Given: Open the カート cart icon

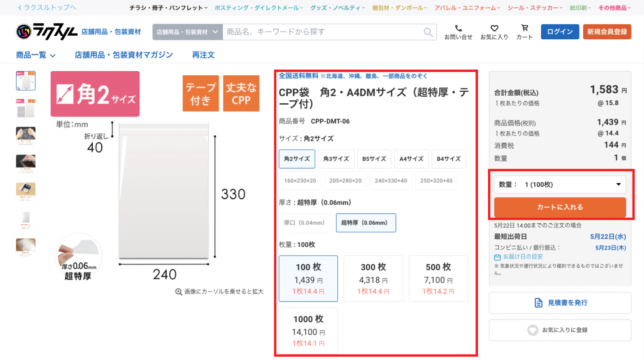Looking at the screenshot, I should click(525, 28).
